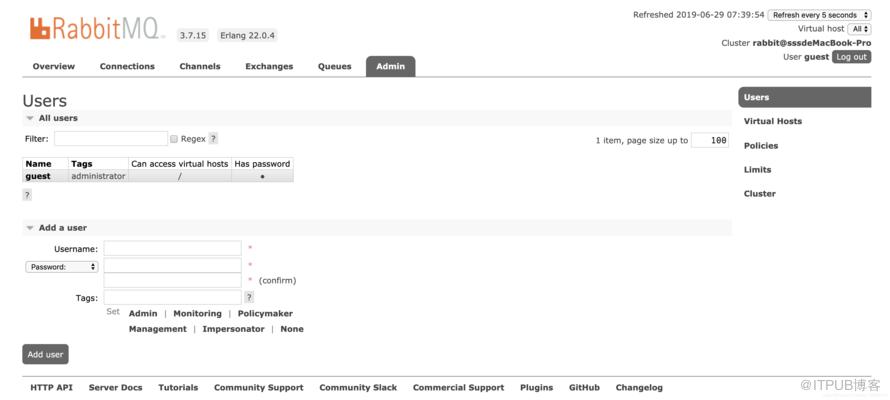Open Policies admin page
Viewport: 890px width, 400px height.
[761, 146]
